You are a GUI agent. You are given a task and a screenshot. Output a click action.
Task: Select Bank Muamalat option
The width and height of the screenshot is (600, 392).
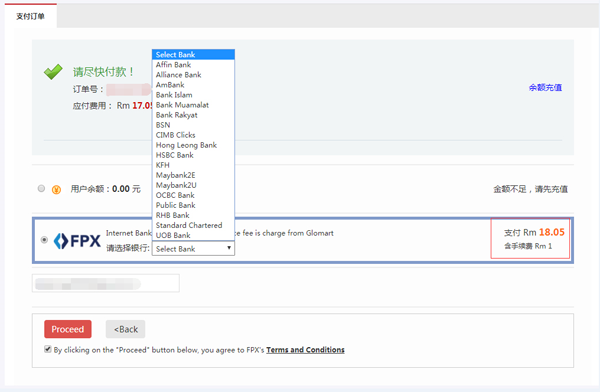click(x=193, y=105)
